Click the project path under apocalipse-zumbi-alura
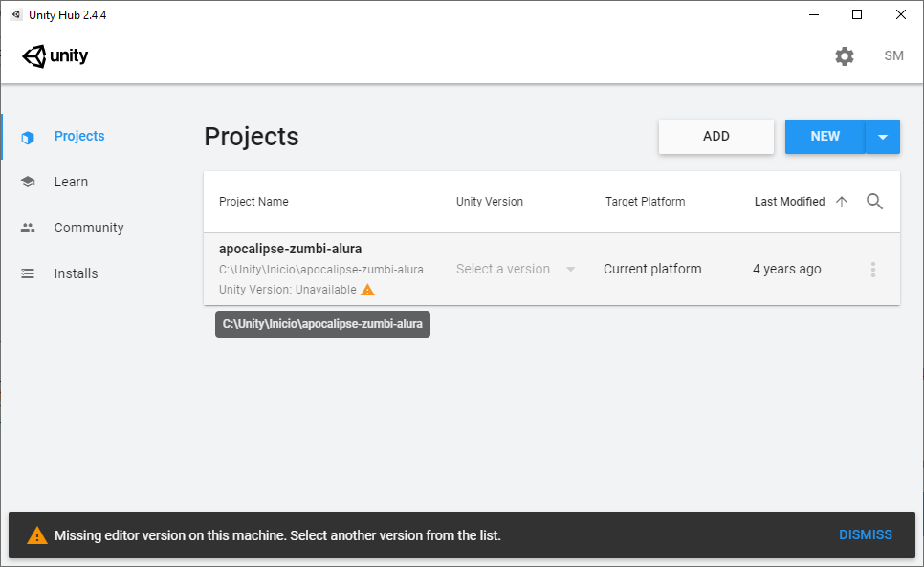Image resolution: width=924 pixels, height=567 pixels. tap(321, 270)
